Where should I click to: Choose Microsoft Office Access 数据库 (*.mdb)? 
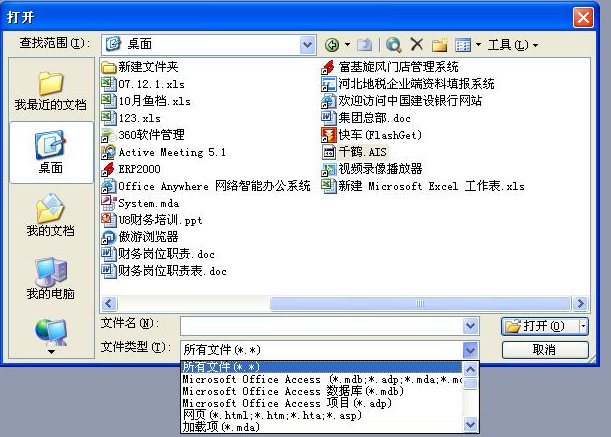[x=321, y=391]
